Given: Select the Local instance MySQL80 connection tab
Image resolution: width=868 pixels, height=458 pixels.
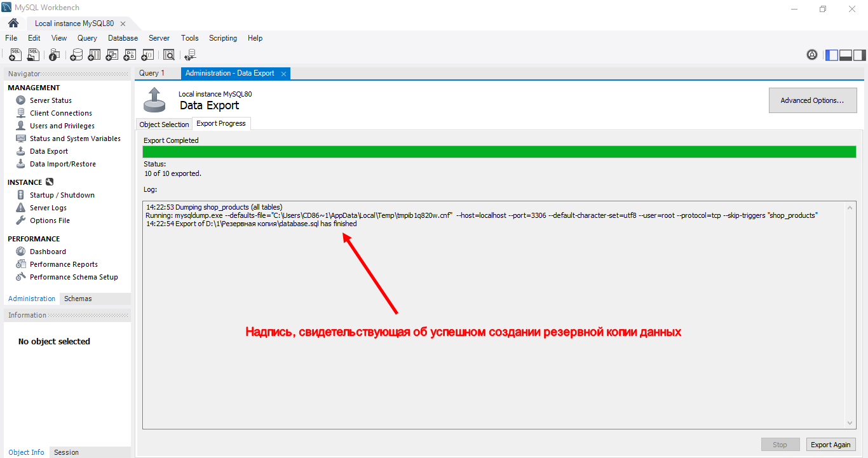Looking at the screenshot, I should [x=74, y=24].
